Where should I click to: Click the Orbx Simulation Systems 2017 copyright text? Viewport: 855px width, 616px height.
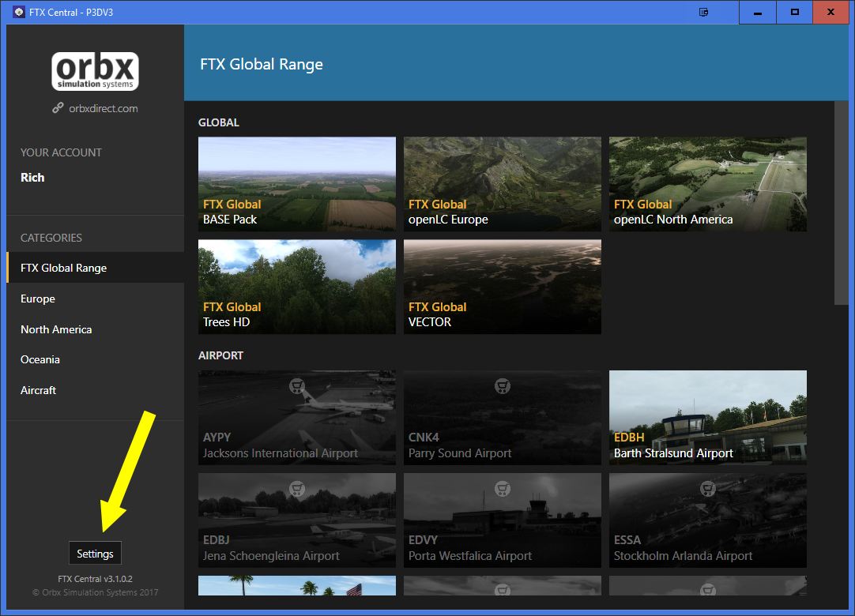[96, 592]
